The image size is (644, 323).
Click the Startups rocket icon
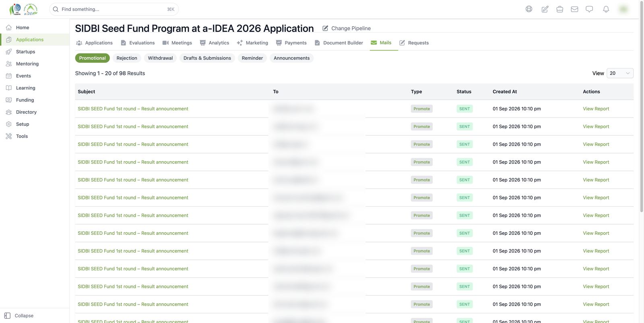coord(9,52)
